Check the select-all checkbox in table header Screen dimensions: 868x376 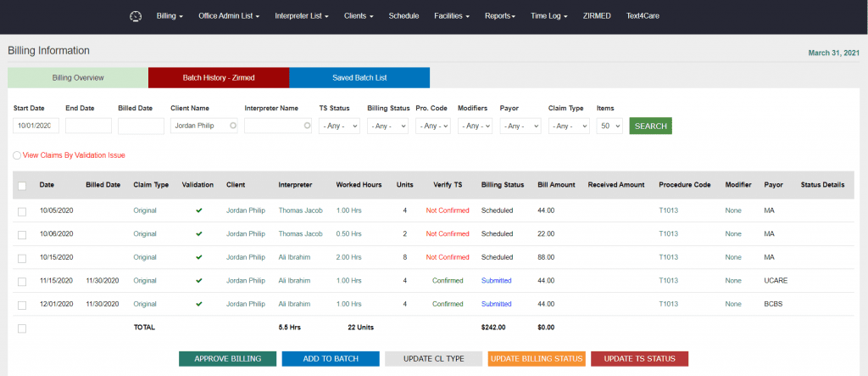tap(22, 186)
